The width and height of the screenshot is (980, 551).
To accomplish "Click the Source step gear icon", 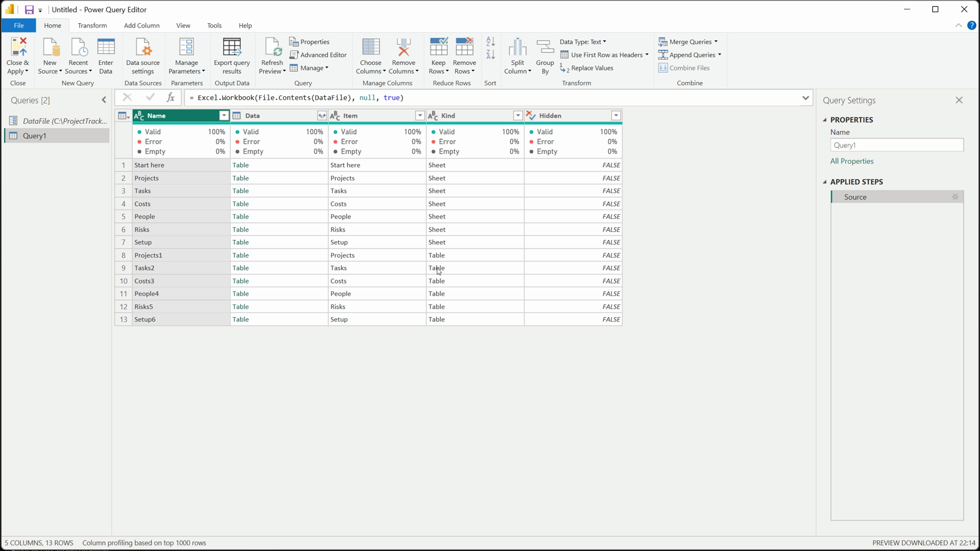I will (x=955, y=197).
